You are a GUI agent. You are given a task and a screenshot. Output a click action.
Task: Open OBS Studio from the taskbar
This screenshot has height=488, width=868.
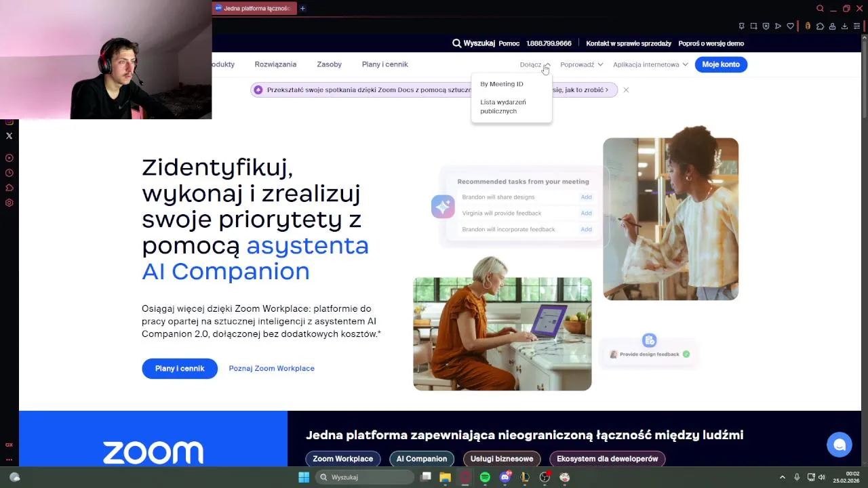[x=545, y=477]
